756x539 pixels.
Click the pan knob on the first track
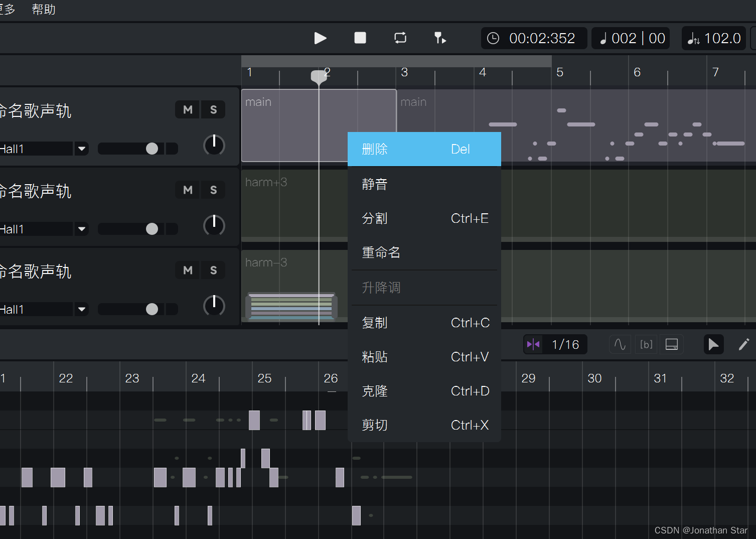click(214, 145)
